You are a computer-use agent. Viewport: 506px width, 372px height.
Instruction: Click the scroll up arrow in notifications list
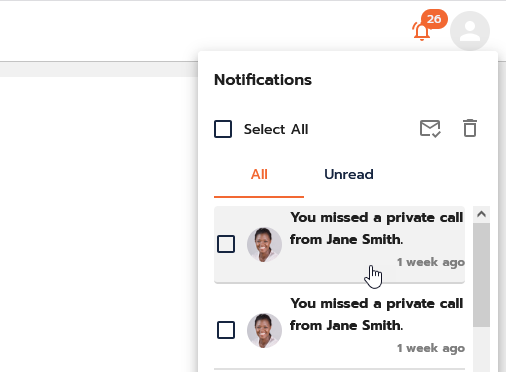tap(481, 214)
